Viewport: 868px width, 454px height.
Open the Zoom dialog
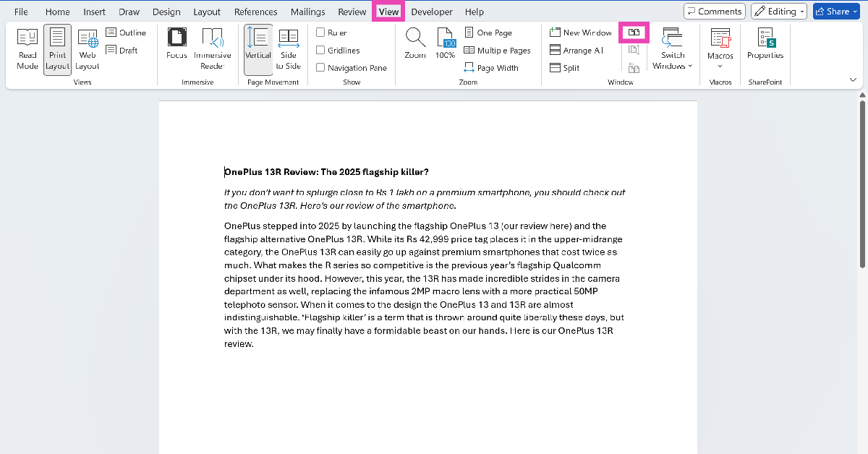[415, 45]
